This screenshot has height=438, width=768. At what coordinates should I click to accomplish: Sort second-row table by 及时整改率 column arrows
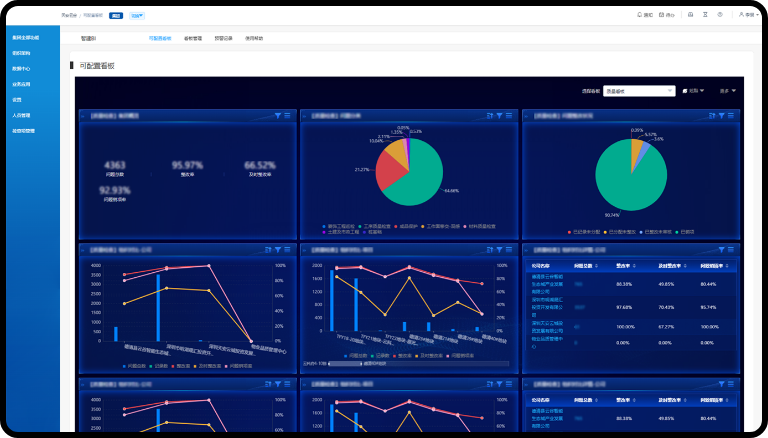tap(685, 266)
